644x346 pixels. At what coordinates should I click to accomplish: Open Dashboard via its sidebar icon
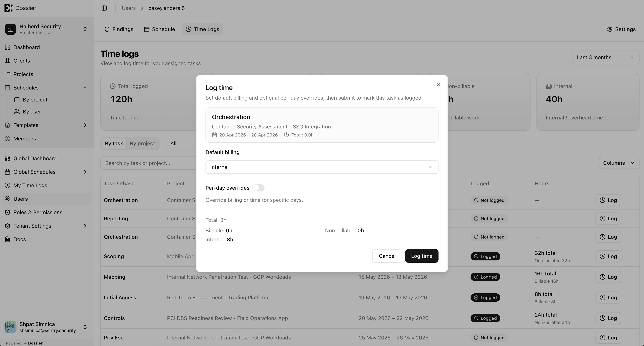[7, 47]
